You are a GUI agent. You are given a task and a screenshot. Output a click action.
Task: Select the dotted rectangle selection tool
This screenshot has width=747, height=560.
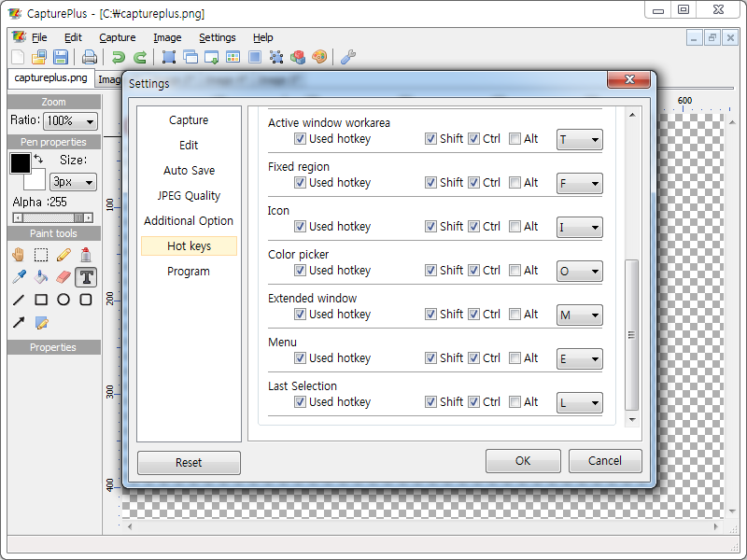(41, 255)
